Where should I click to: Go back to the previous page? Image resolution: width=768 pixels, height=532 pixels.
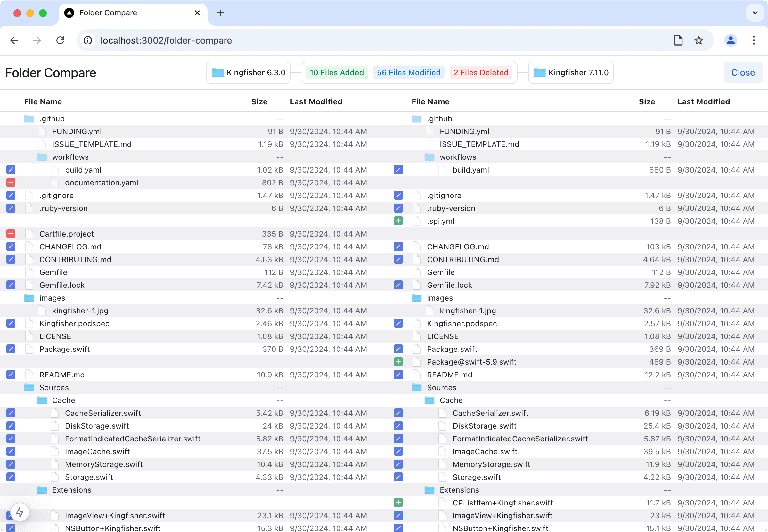[x=14, y=40]
